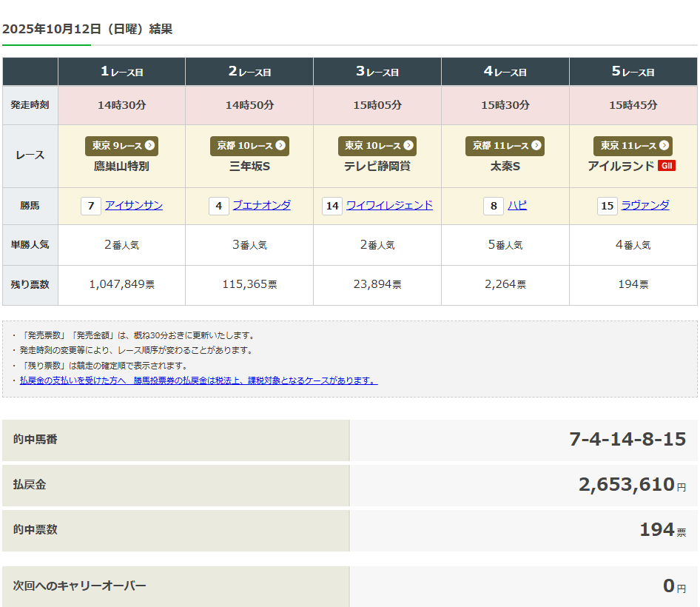Open the payout tax notice link
This screenshot has width=700, height=607.
click(x=198, y=380)
